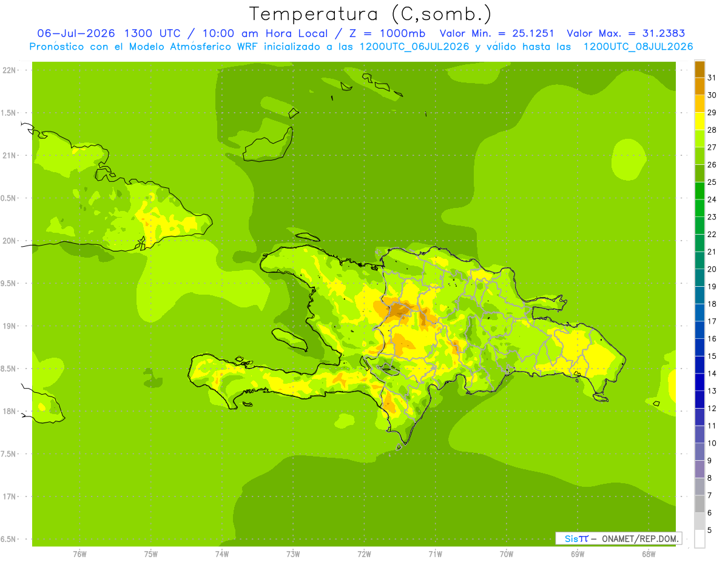Screen dimensions: 728x562
Task: Click the colorbar swatch between 20 and 21
Action: click(700, 260)
